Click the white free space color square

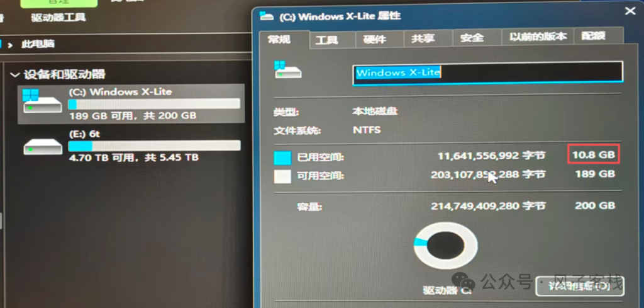pos(282,176)
